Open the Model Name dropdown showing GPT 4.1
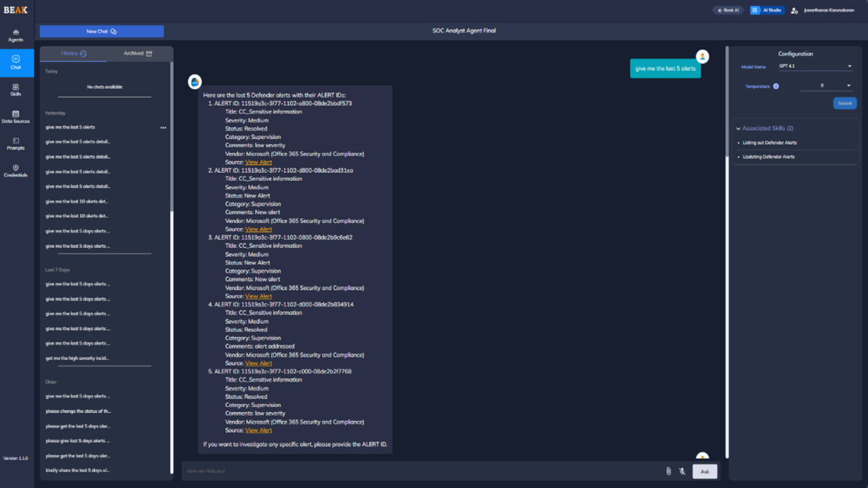The width and height of the screenshot is (868, 488). 815,66
